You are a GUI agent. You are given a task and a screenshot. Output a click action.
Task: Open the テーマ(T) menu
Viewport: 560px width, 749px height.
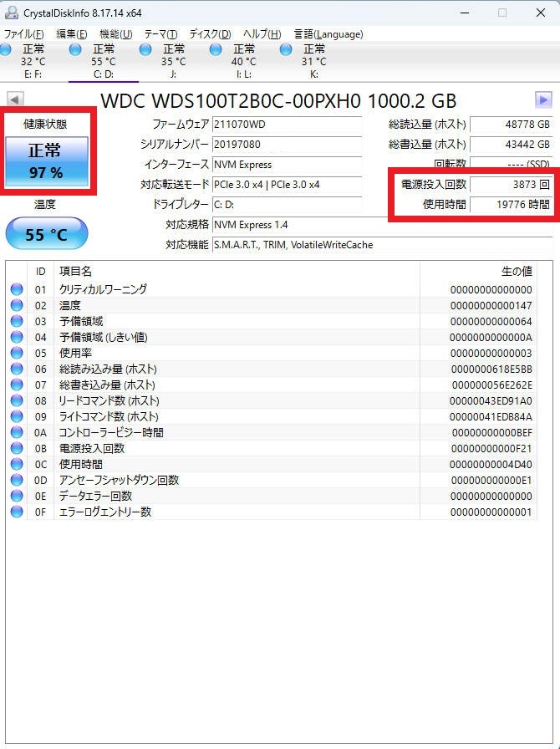coord(160,34)
